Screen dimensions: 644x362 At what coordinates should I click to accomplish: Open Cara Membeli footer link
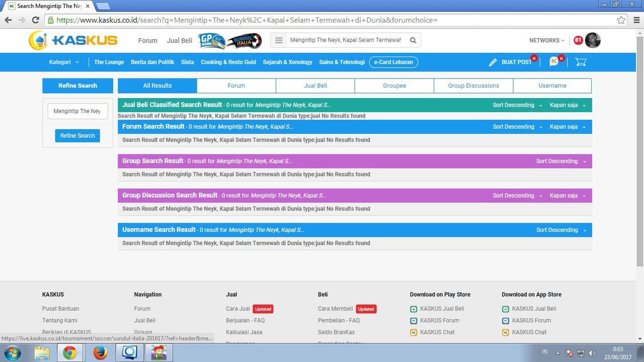336,309
